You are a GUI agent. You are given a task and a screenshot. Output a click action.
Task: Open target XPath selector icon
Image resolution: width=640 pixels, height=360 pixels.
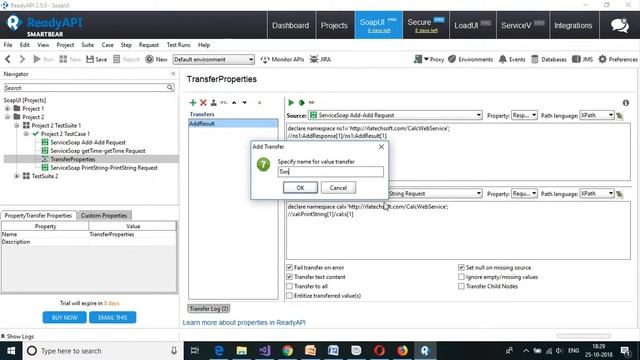click(x=620, y=194)
